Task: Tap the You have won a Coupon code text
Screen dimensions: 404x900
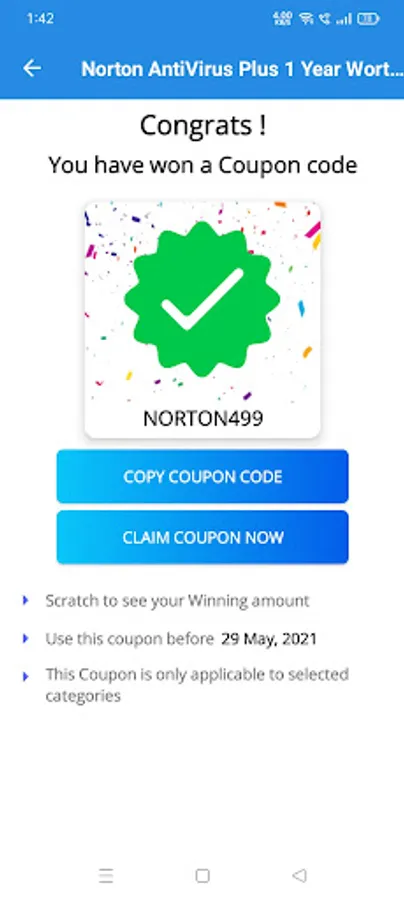Action: click(203, 165)
